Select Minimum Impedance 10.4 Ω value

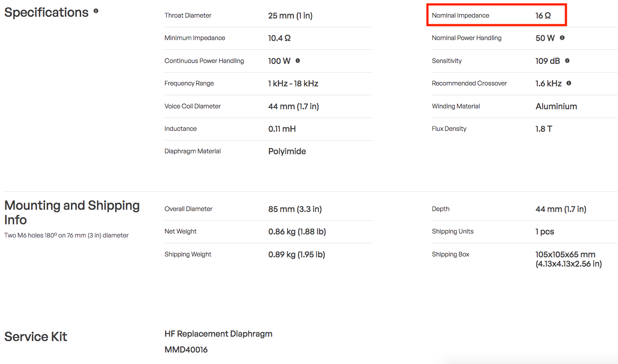279,38
